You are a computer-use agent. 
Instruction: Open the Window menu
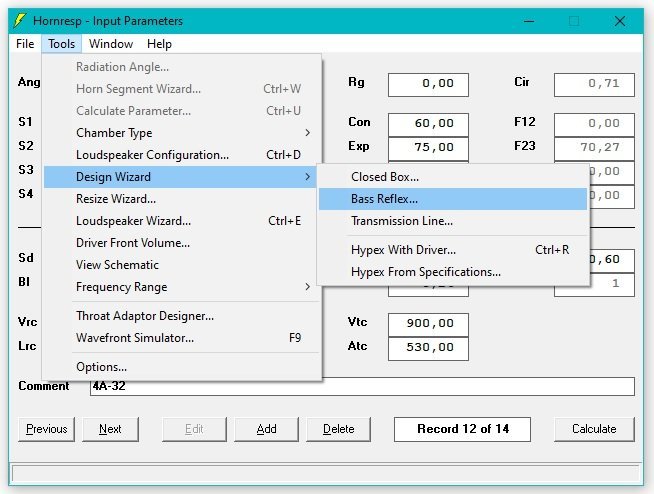[111, 44]
